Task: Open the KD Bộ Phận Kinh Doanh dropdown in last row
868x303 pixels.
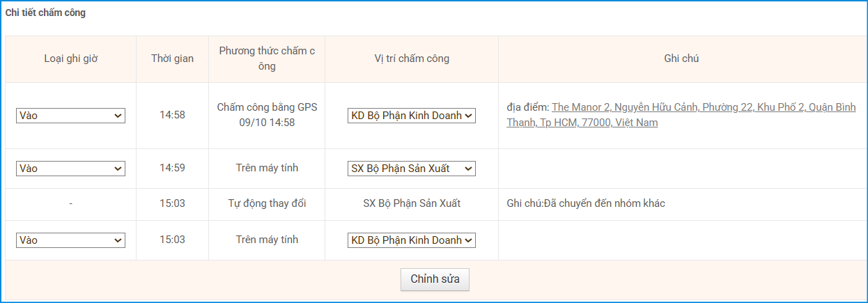Action: click(x=412, y=240)
